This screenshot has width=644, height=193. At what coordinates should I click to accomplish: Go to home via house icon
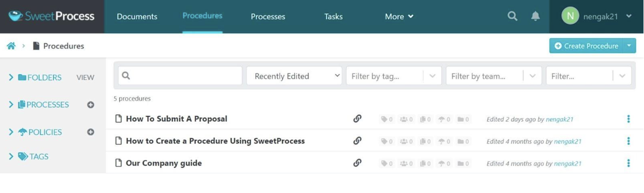pyautogui.click(x=11, y=46)
